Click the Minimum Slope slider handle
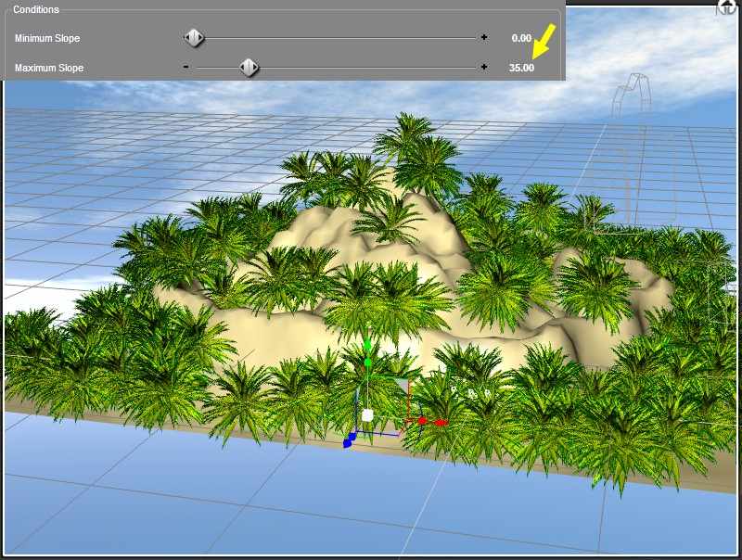 click(x=194, y=38)
